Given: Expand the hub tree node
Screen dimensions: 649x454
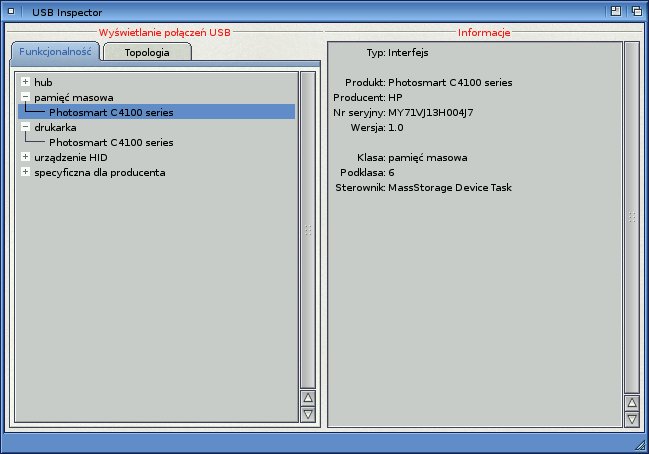Looking at the screenshot, I should [25, 82].
